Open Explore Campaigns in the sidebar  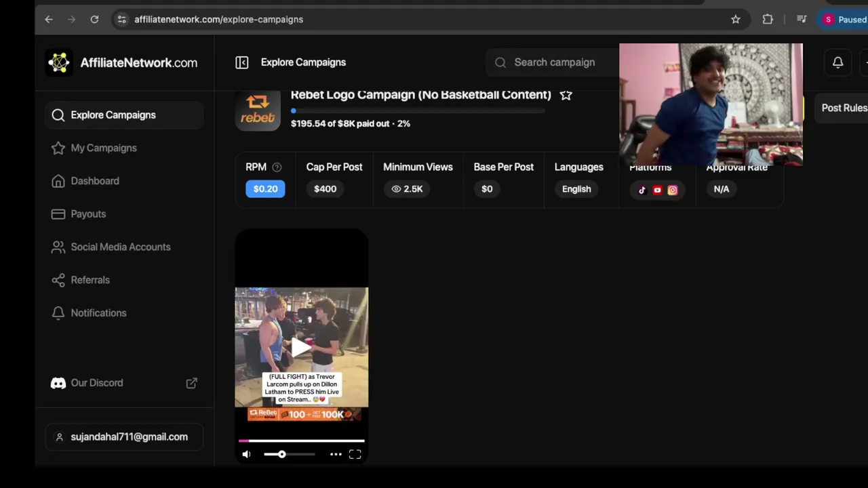pos(125,115)
